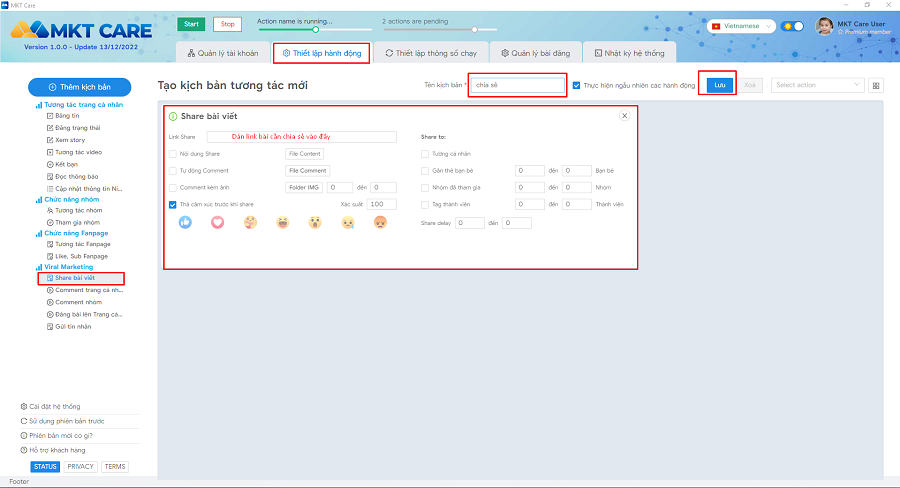Toggle the light/dark theme switch
Screen dimensions: 900x488
pos(793,27)
